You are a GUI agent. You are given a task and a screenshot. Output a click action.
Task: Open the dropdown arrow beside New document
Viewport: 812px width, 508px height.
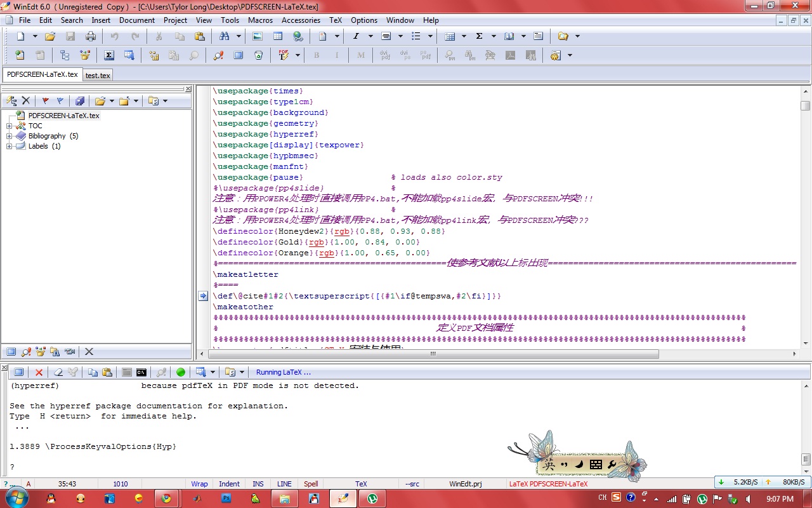35,36
